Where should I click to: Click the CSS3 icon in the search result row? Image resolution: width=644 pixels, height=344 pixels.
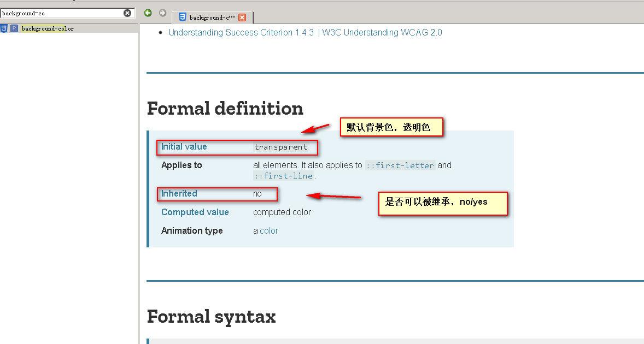tap(4, 28)
